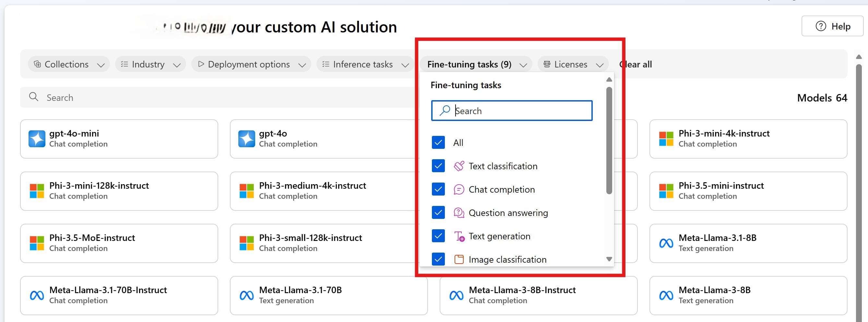Open Phi-3-medium-4k-instruct model card title
The height and width of the screenshot is (322, 868).
click(312, 185)
